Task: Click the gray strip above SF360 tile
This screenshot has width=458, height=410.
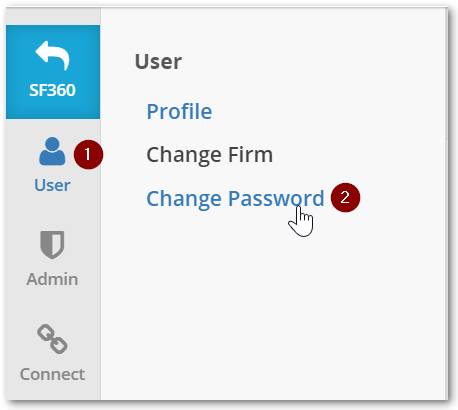Action: click(53, 16)
